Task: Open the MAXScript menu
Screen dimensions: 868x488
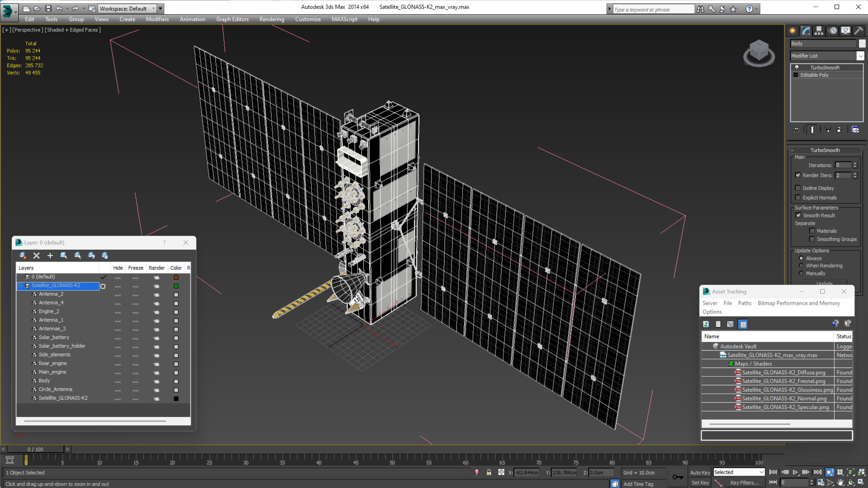Action: (344, 19)
